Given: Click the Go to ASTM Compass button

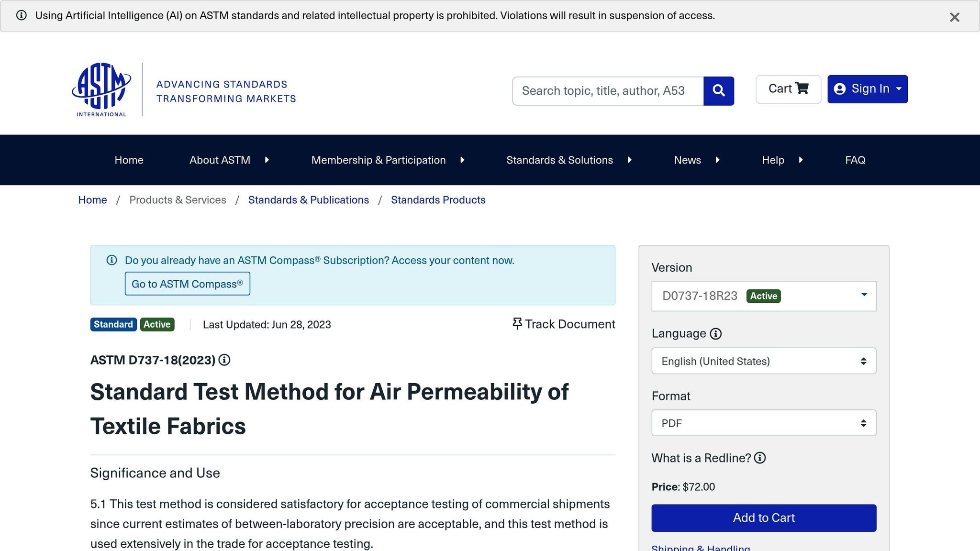Looking at the screenshot, I should click(187, 284).
